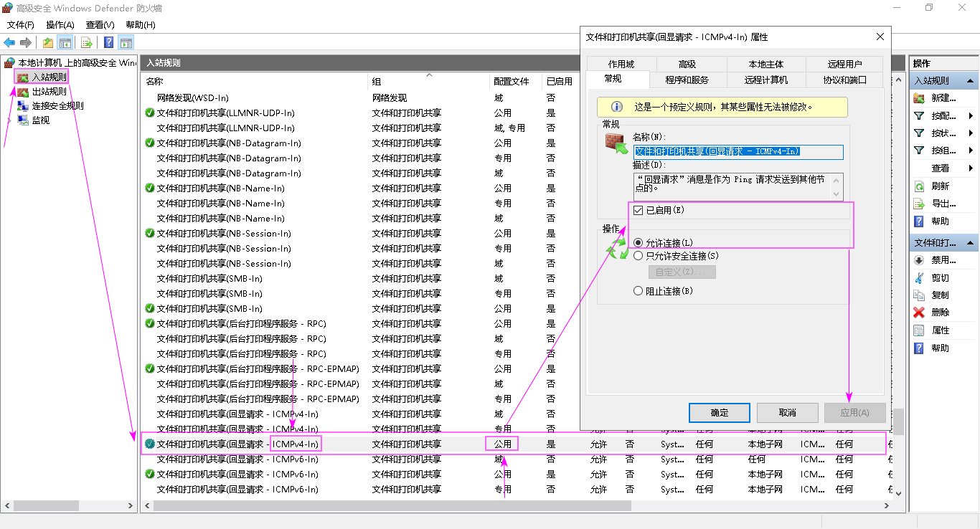Select 入站规则 in the left tree
This screenshot has width=980, height=529.
[50, 77]
